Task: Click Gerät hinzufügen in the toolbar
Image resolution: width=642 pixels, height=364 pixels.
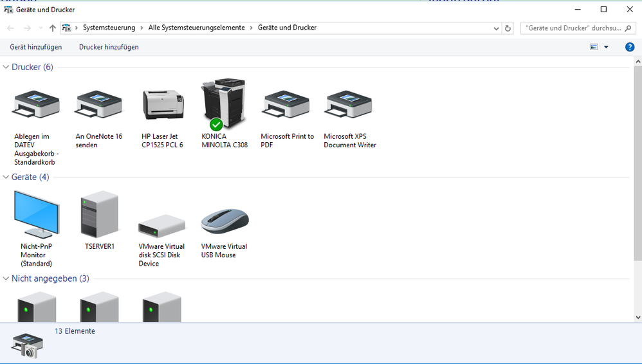Action: 36,47
